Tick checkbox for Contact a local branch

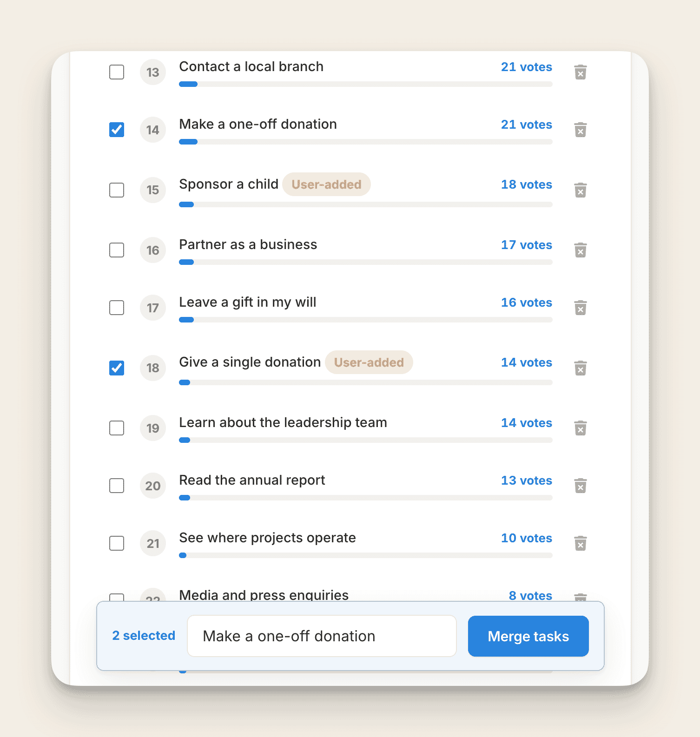117,72
